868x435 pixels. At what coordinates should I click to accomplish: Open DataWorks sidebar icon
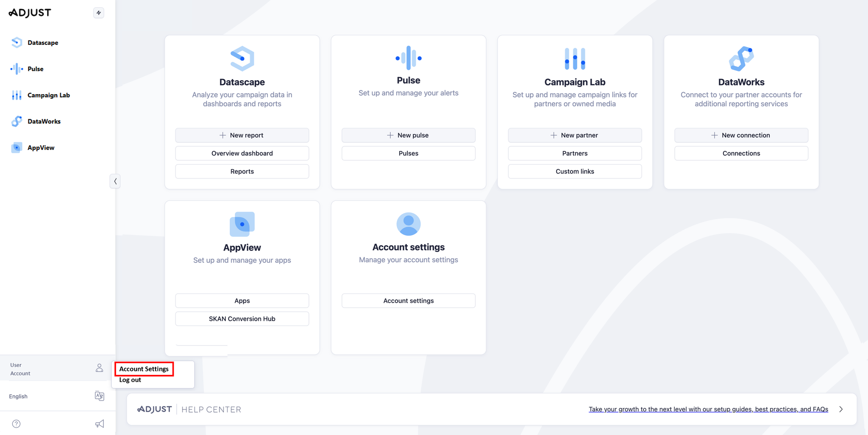tap(17, 121)
